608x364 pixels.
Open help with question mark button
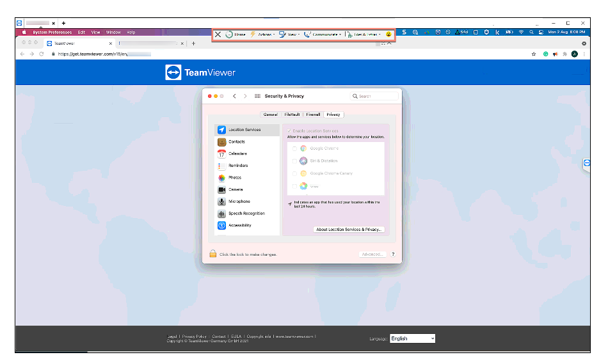click(x=393, y=255)
